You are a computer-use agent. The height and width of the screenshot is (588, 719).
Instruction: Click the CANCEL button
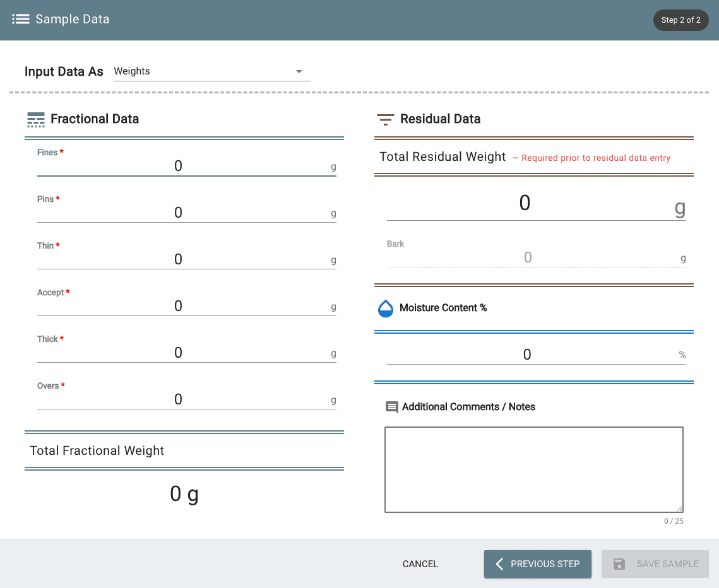pos(420,563)
